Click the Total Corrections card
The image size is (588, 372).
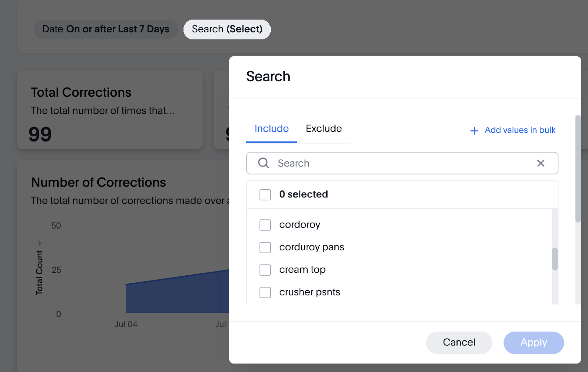coord(110,110)
